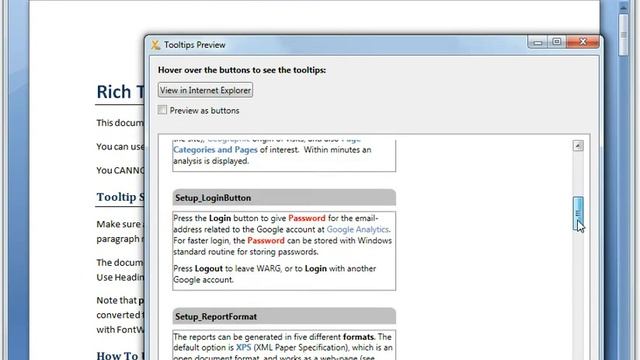The width and height of the screenshot is (640, 360).
Task: Click 'standard routine for storing passwords' text
Action: click(x=246, y=252)
